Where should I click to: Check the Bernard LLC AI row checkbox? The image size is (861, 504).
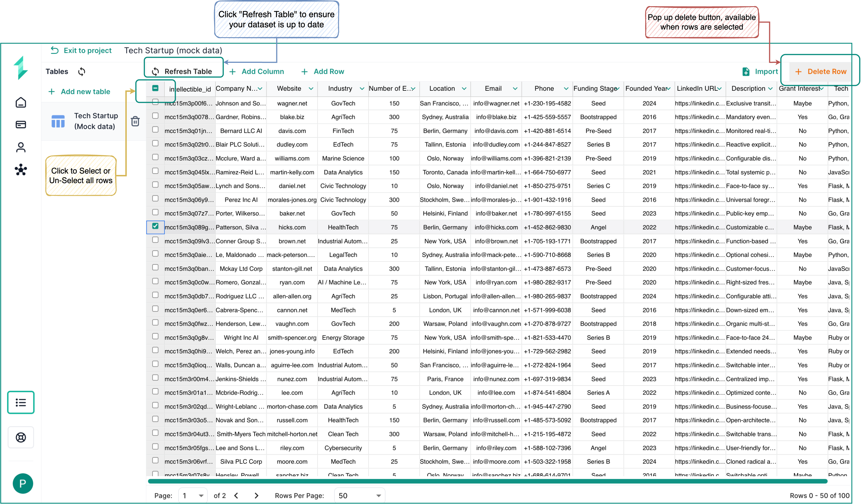tap(155, 130)
